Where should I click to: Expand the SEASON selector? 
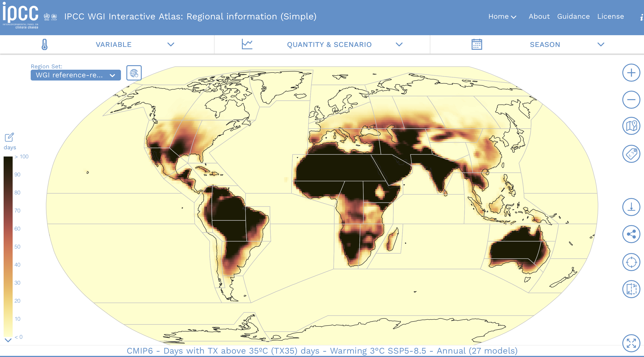pos(601,45)
